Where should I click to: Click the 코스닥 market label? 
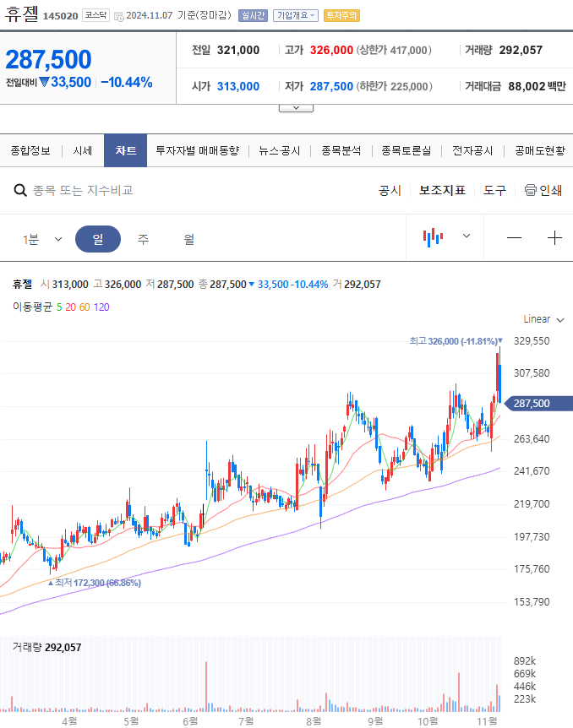pos(95,15)
